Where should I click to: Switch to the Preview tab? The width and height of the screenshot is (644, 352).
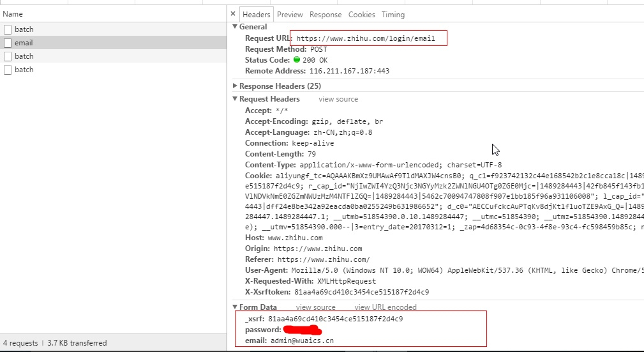point(290,15)
